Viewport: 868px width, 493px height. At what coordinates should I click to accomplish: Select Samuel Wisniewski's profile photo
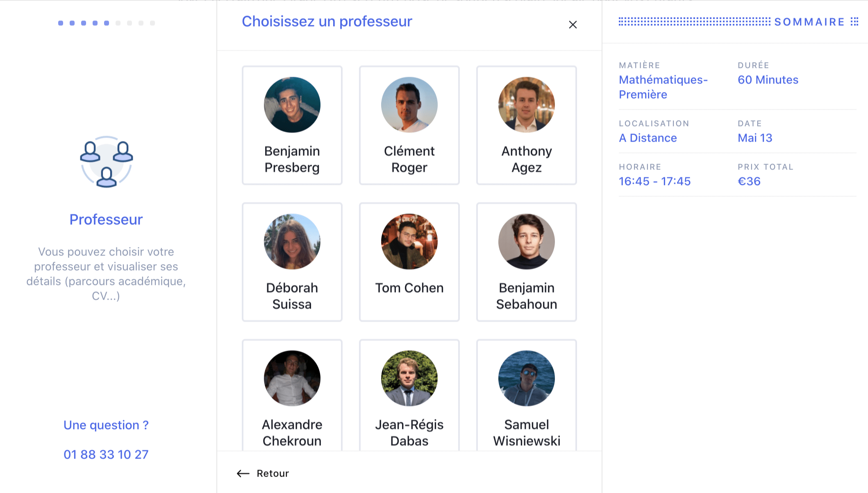(x=527, y=378)
